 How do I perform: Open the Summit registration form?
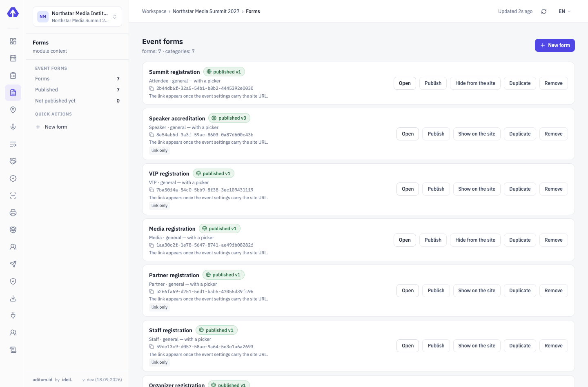click(405, 83)
